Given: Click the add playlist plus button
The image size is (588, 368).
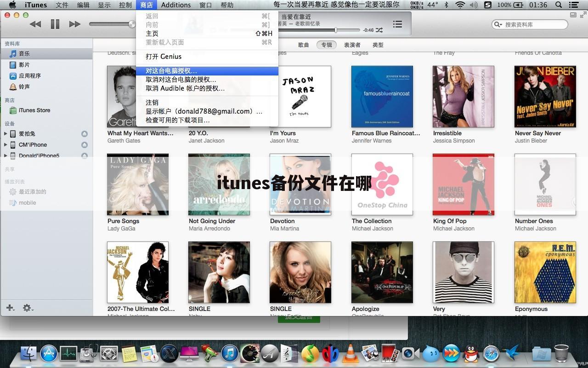Looking at the screenshot, I should click(10, 308).
